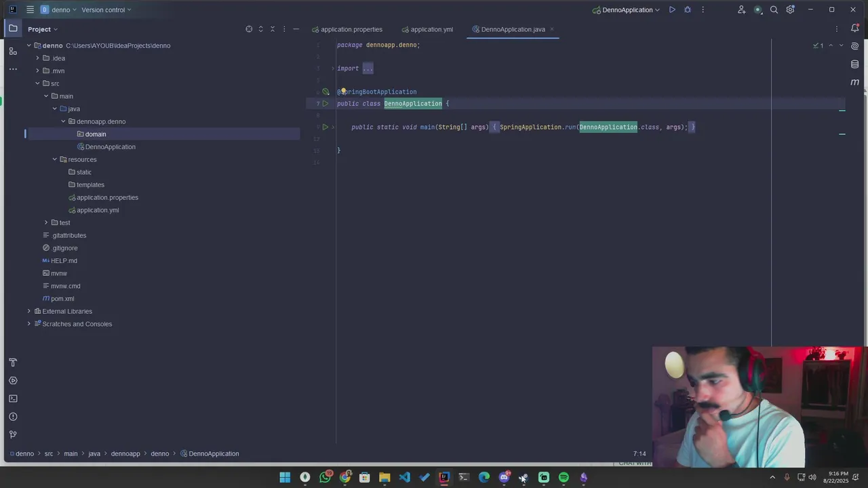
Task: Debug DennoApplication with the bug icon
Action: (688, 9)
